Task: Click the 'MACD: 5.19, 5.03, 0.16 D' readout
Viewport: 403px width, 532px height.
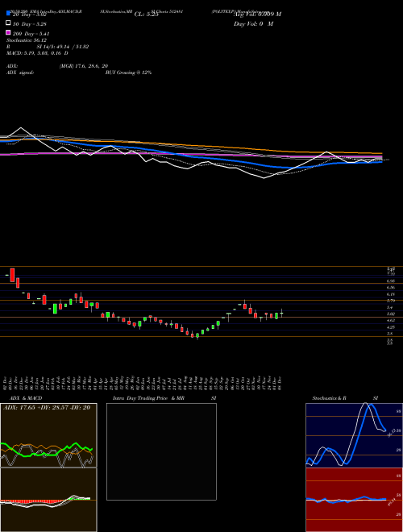Action: tap(37, 53)
